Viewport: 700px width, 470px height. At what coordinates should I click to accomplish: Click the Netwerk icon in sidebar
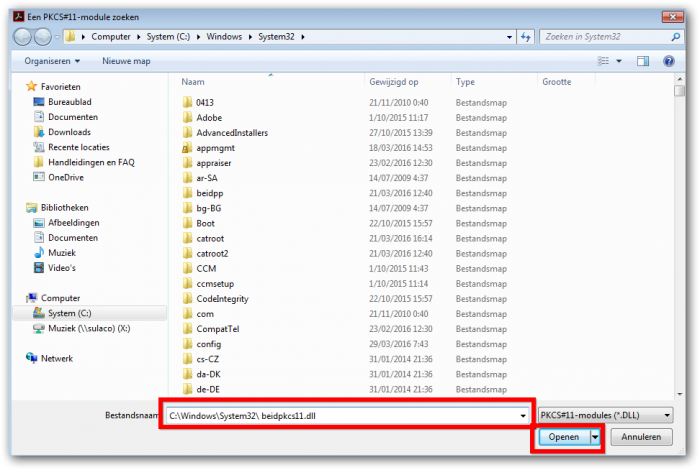pos(31,358)
